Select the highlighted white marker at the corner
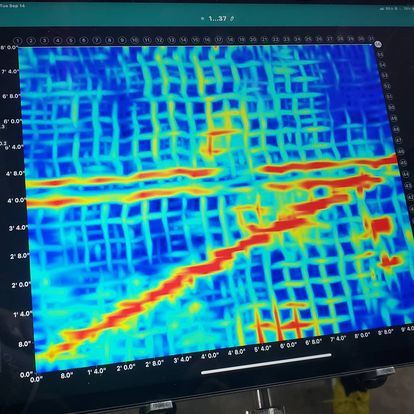Viewport: 414px width, 414px height. [378, 44]
